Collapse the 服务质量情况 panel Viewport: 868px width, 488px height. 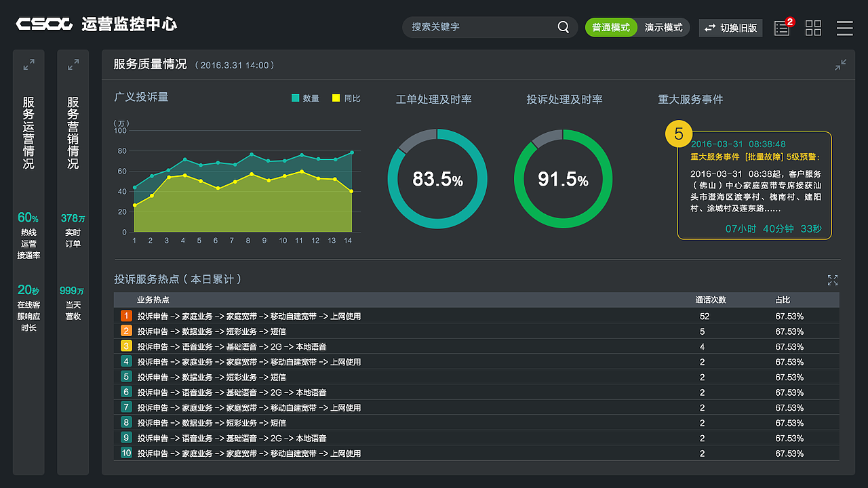pyautogui.click(x=840, y=65)
